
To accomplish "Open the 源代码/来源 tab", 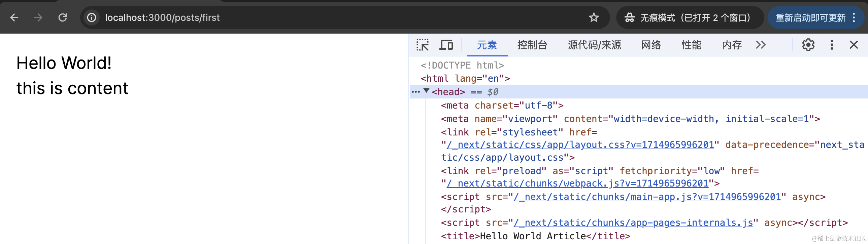I will click(594, 45).
